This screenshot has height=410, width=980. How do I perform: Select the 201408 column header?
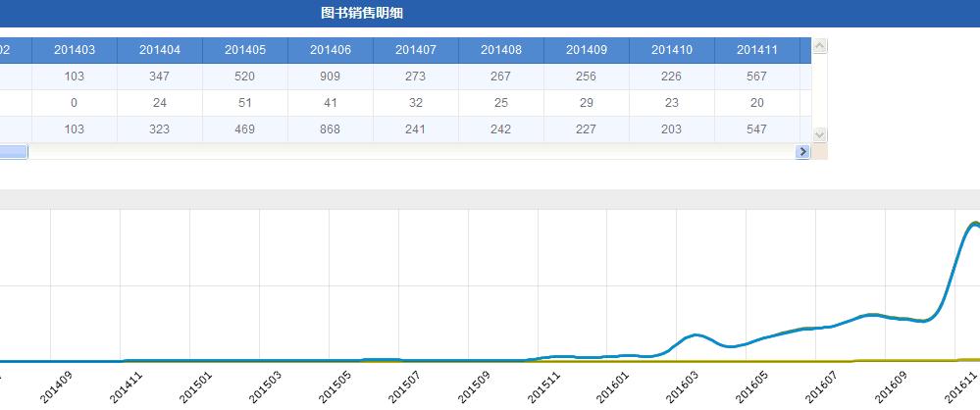(501, 50)
